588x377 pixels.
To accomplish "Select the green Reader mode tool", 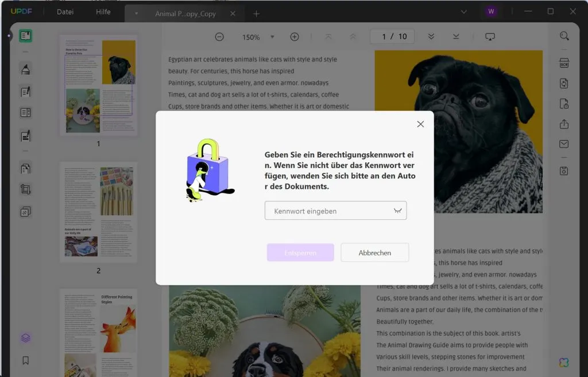I will pyautogui.click(x=24, y=36).
